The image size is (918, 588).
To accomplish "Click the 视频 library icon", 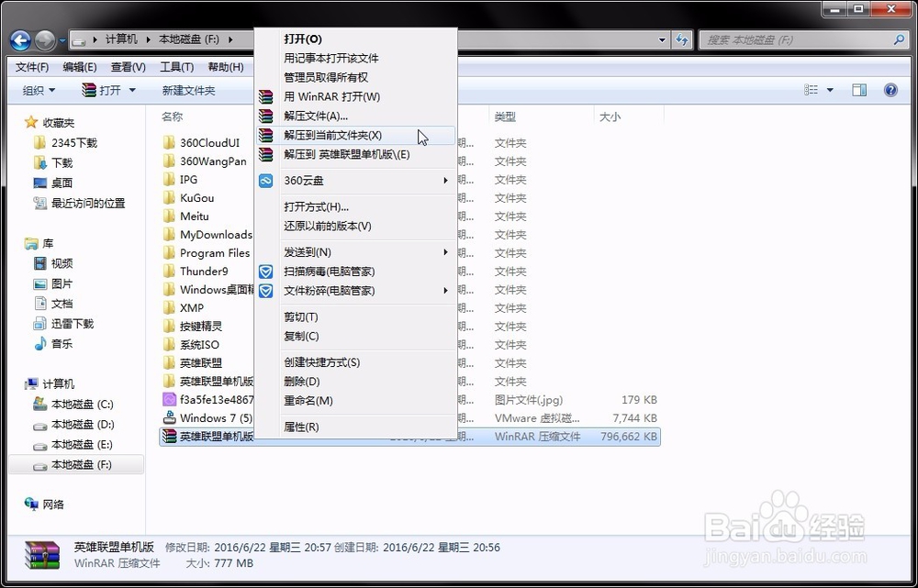I will coord(39,263).
